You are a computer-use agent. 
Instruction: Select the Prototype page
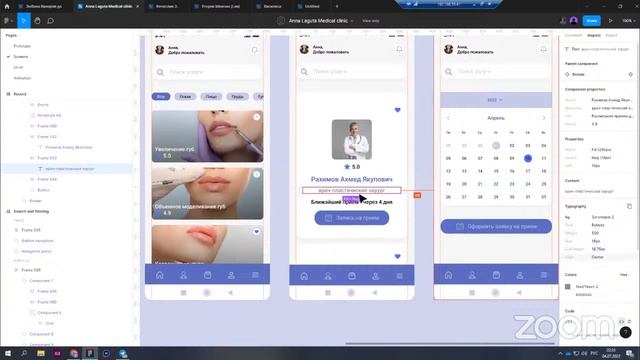(x=22, y=46)
